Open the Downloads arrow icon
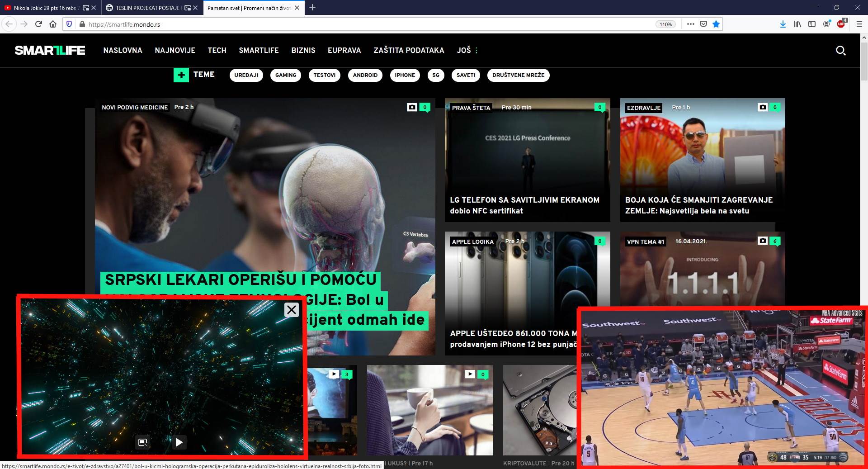Image resolution: width=868 pixels, height=469 pixels. coord(783,24)
